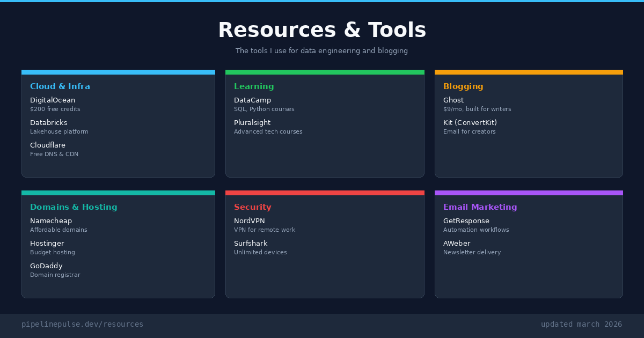644x338 pixels.
Task: Click the "Budget hosting" description
Action: point(53,253)
